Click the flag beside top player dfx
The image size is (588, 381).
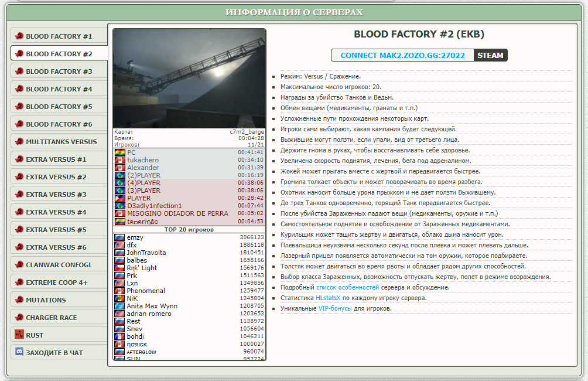tap(119, 245)
